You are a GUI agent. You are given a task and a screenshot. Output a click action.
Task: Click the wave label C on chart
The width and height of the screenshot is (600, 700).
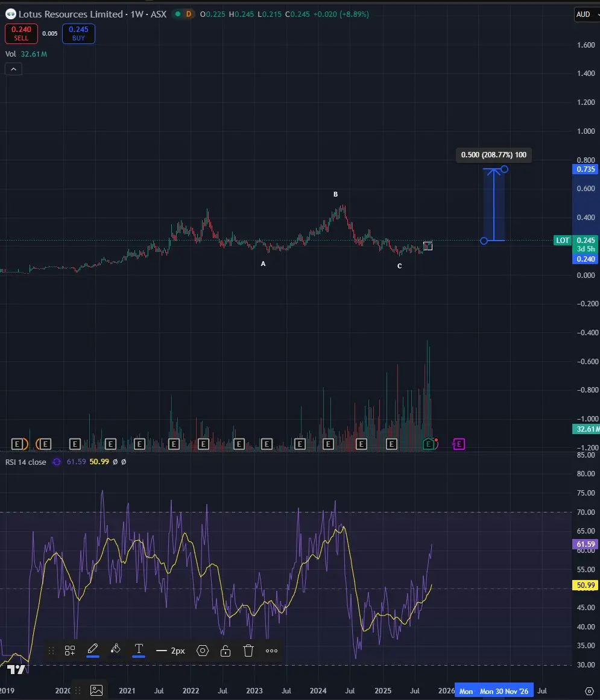(400, 266)
